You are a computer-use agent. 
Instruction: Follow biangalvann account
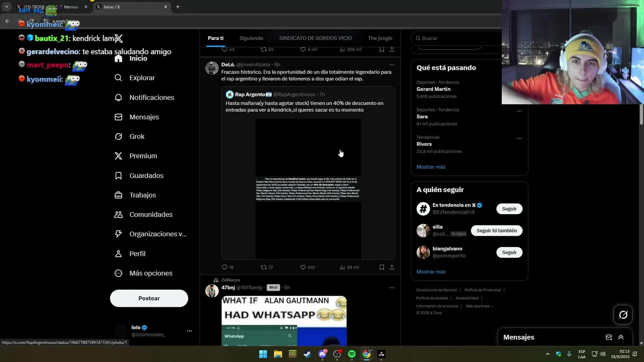[509, 252]
